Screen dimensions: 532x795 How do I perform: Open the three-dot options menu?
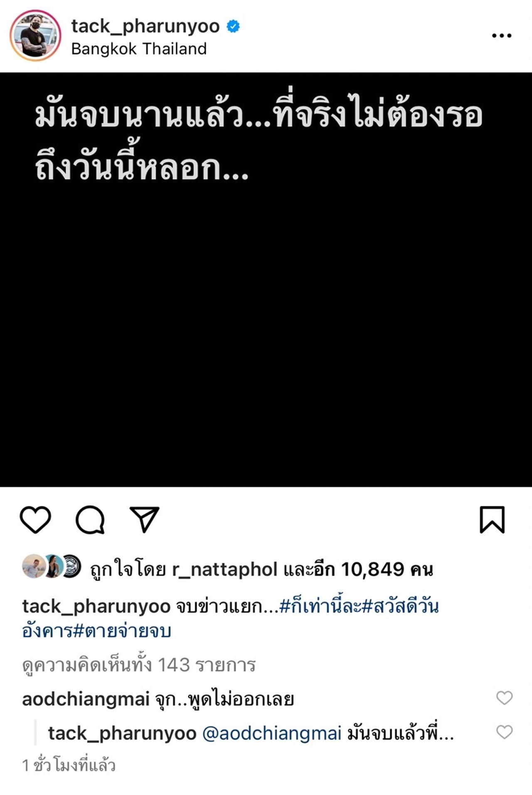pyautogui.click(x=501, y=36)
